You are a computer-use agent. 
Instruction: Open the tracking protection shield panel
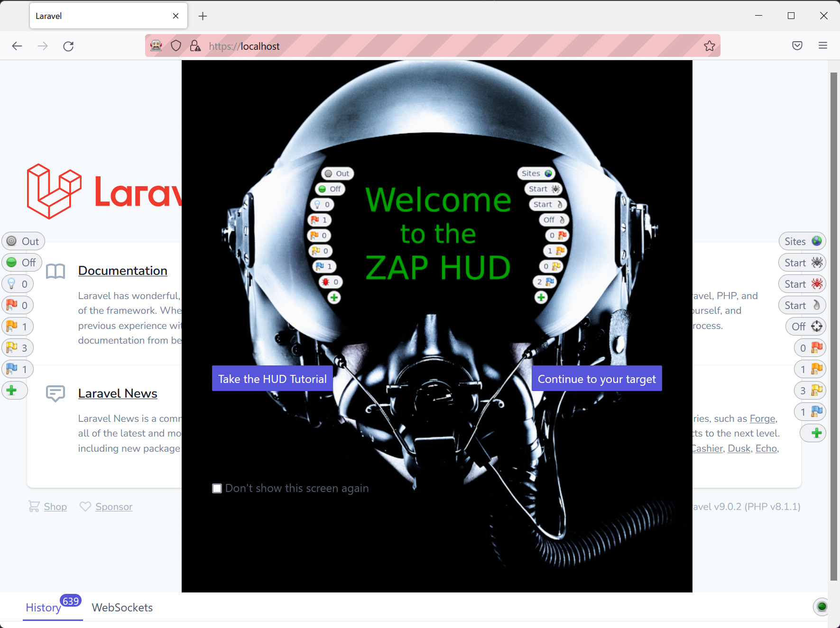click(176, 46)
